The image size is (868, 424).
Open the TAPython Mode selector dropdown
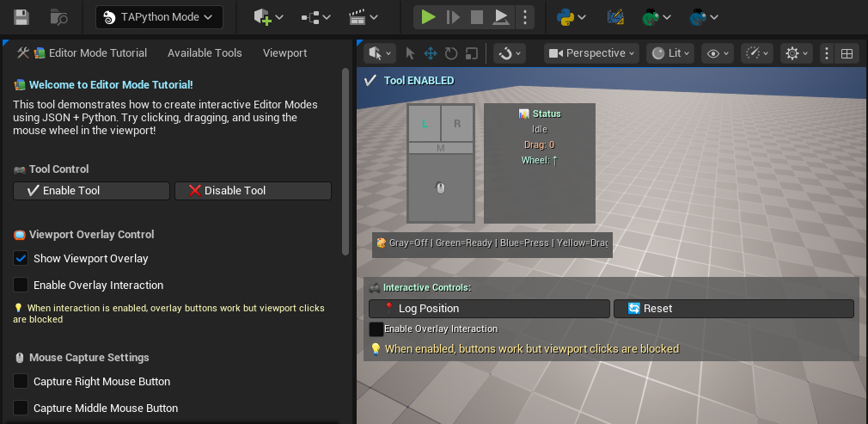point(160,17)
